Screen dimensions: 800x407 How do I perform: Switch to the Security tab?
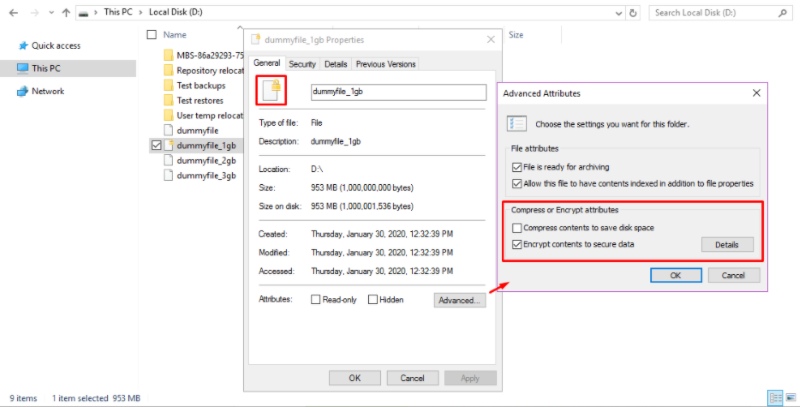(x=302, y=64)
